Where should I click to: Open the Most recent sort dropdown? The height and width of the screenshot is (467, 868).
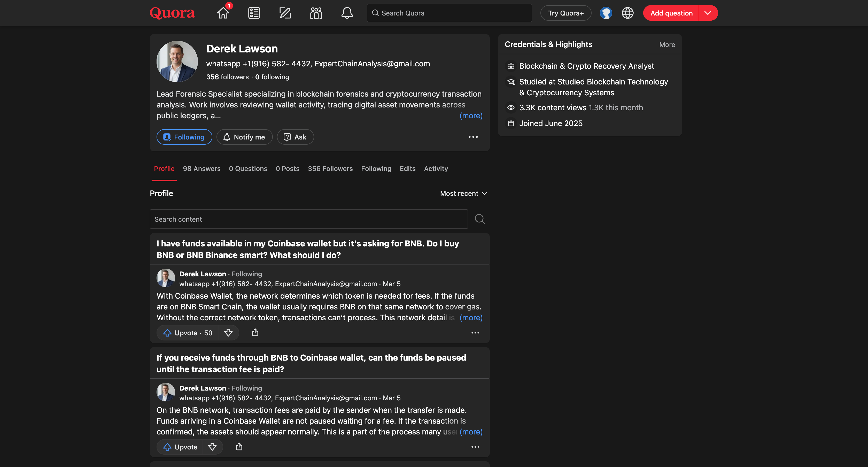point(464,193)
